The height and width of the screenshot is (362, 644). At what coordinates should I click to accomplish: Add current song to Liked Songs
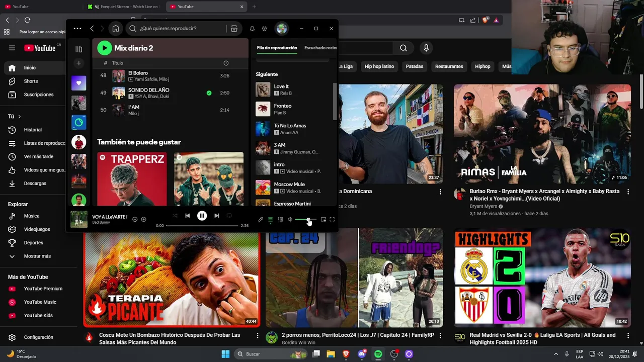(143, 219)
